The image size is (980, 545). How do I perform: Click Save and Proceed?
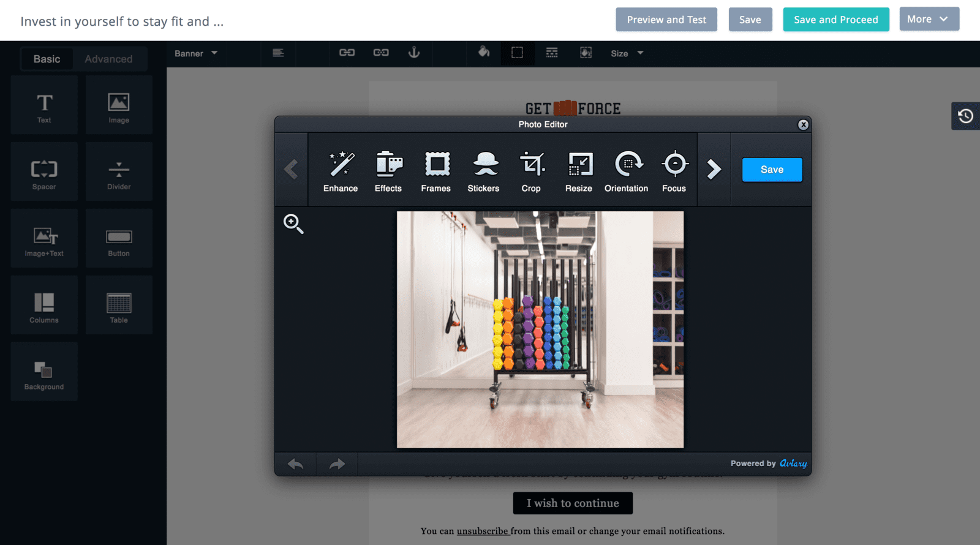tap(836, 20)
